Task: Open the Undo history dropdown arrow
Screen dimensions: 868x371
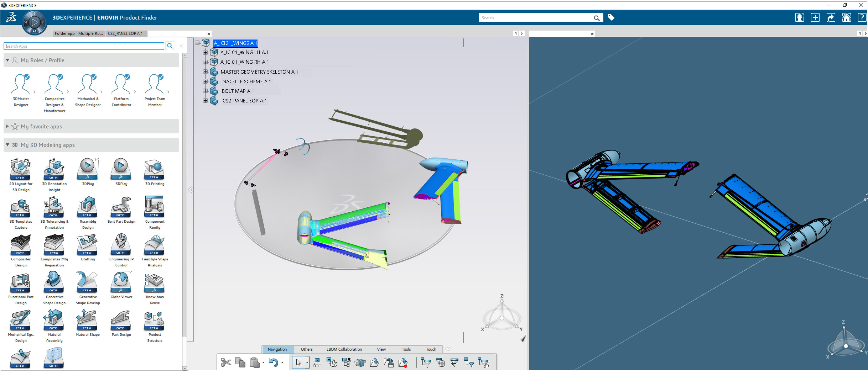Action: click(x=282, y=363)
